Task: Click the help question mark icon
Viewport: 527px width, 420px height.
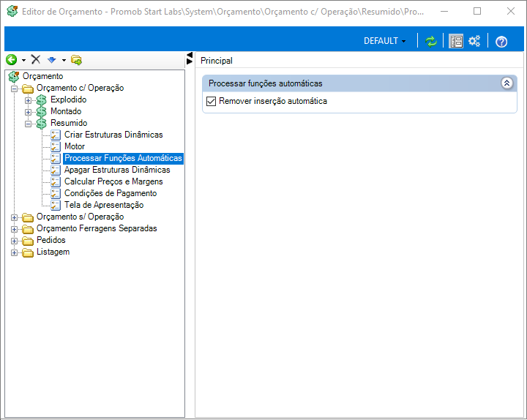Action: click(501, 42)
